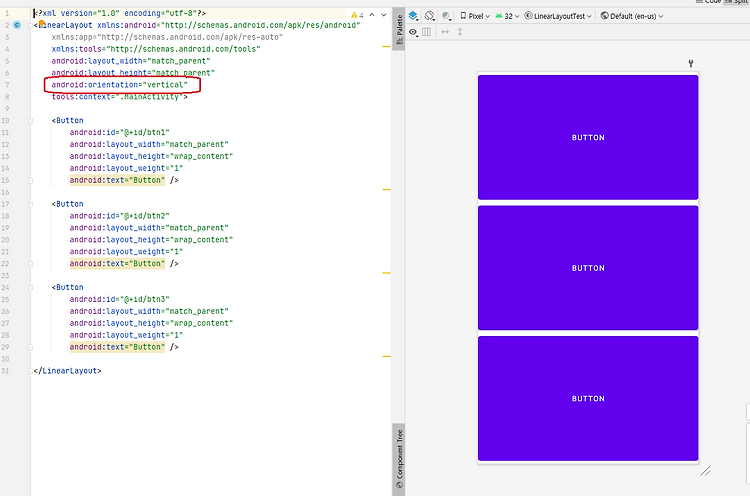This screenshot has width=750, height=496.
Task: Click layout_weight="1" on line 21
Action: [x=126, y=252]
